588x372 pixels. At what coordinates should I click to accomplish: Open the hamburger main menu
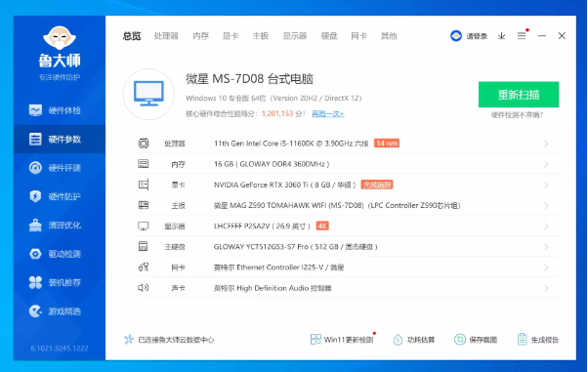click(522, 36)
